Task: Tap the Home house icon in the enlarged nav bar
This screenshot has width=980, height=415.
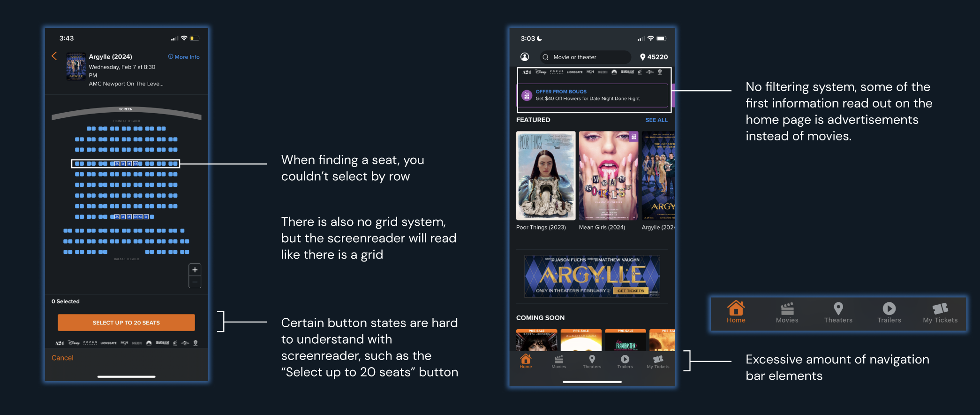Action: coord(736,308)
